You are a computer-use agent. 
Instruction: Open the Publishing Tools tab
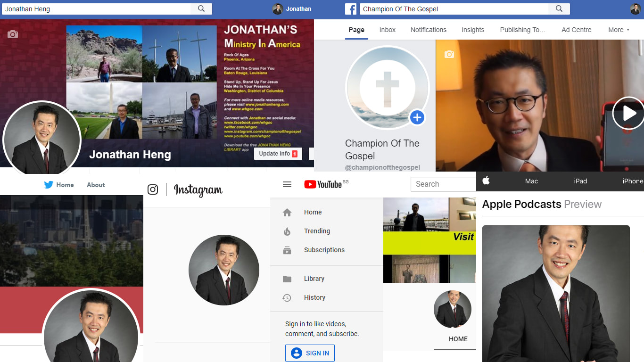coord(523,30)
